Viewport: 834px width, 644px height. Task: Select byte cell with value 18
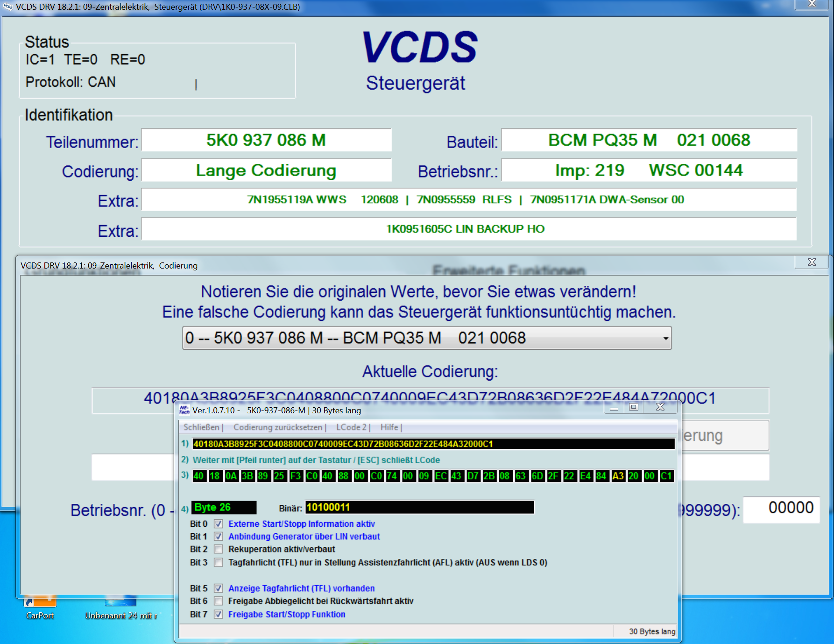215,476
